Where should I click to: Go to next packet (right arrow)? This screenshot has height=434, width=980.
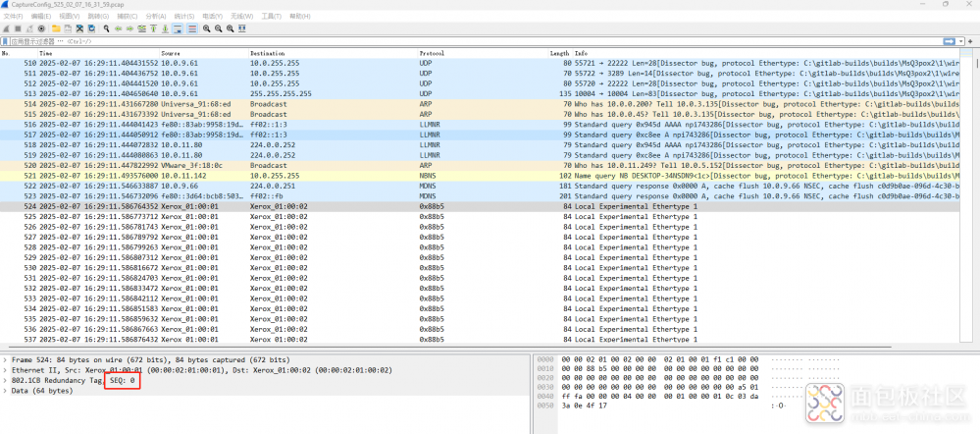click(130, 28)
